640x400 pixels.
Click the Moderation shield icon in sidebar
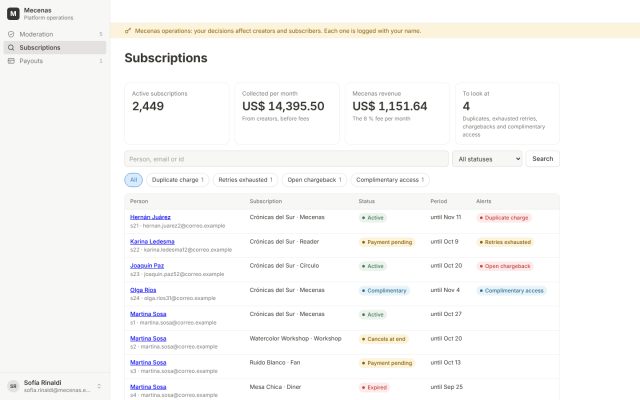[11, 34]
